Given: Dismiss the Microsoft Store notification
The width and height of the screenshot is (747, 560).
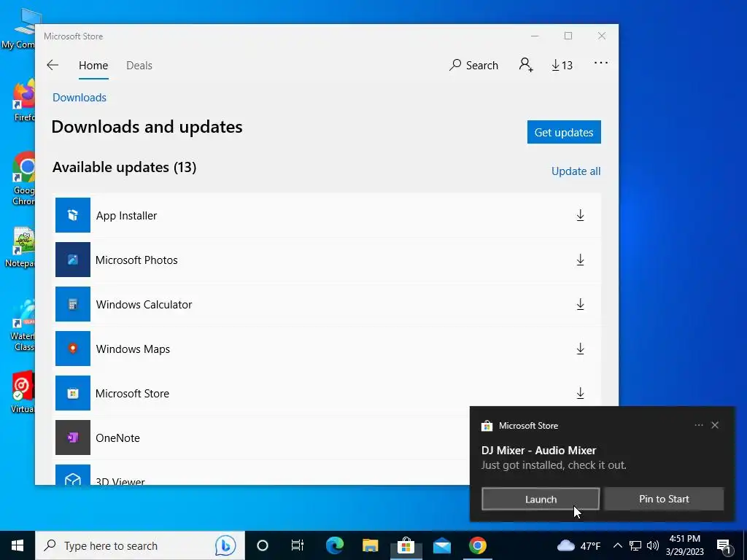Looking at the screenshot, I should click(x=715, y=425).
